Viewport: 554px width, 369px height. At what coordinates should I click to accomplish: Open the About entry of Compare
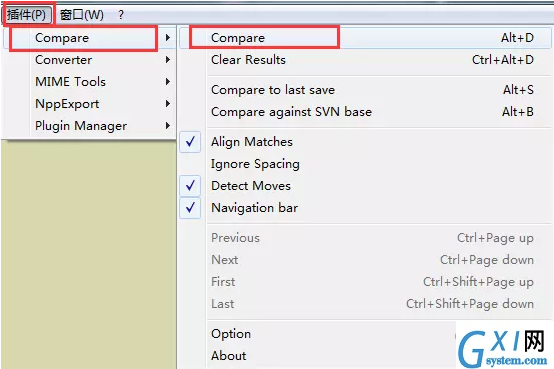pyautogui.click(x=229, y=356)
